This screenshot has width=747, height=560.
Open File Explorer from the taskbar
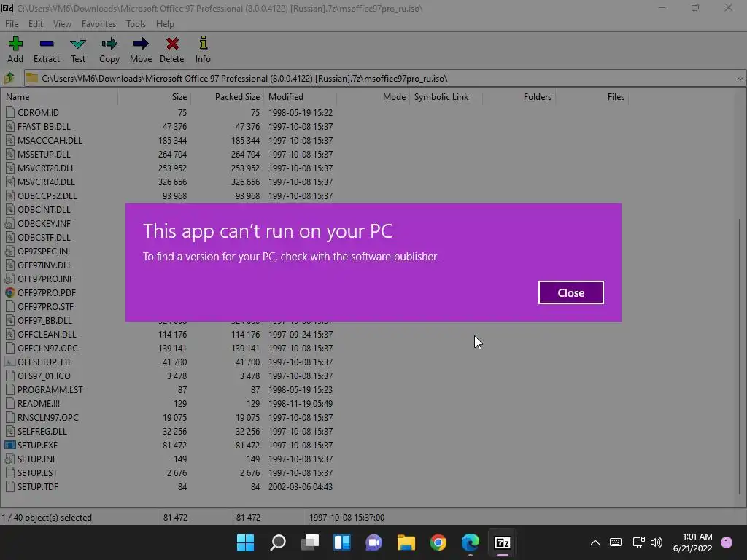point(406,542)
